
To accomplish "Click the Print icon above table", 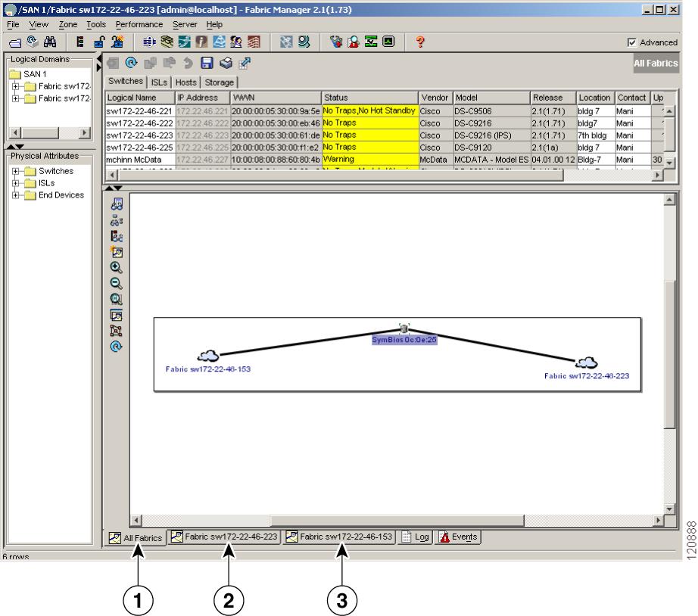I will (x=226, y=63).
